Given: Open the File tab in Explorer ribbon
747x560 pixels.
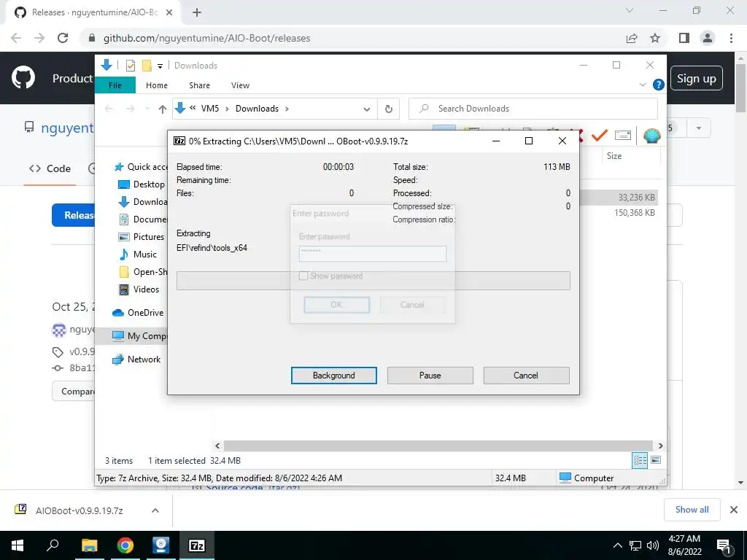Looking at the screenshot, I should coord(115,85).
